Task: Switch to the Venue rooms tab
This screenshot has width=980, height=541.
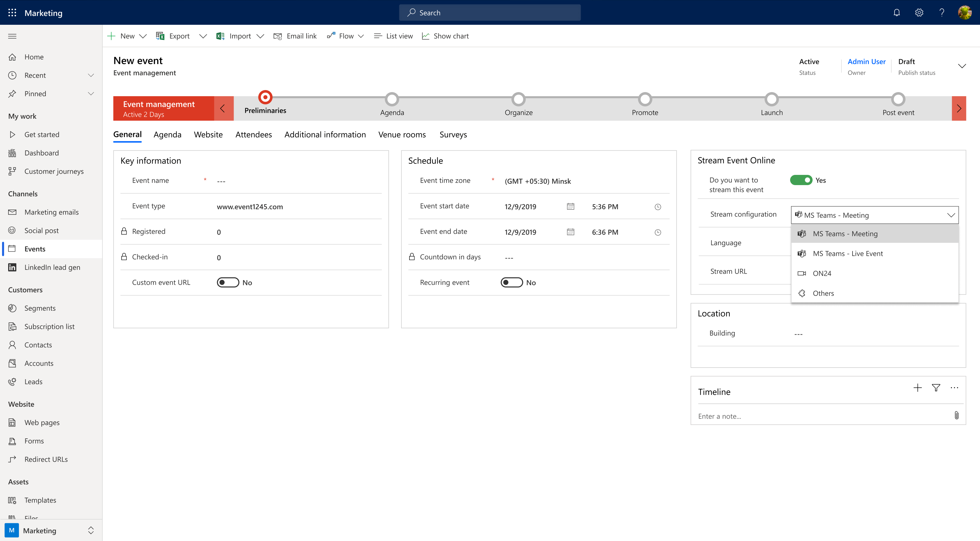Action: pos(402,134)
